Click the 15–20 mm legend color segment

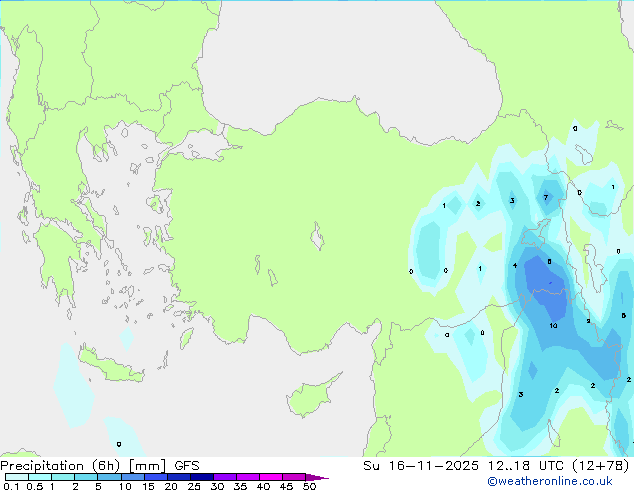pos(156,477)
